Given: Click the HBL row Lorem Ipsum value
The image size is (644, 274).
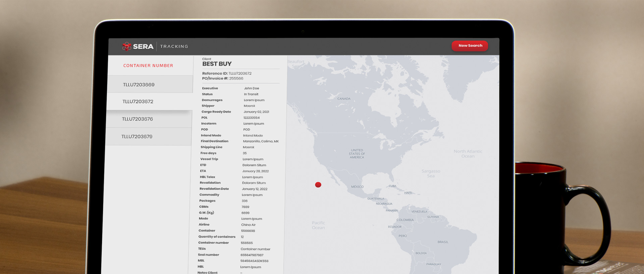Looking at the screenshot, I should click(251, 267).
